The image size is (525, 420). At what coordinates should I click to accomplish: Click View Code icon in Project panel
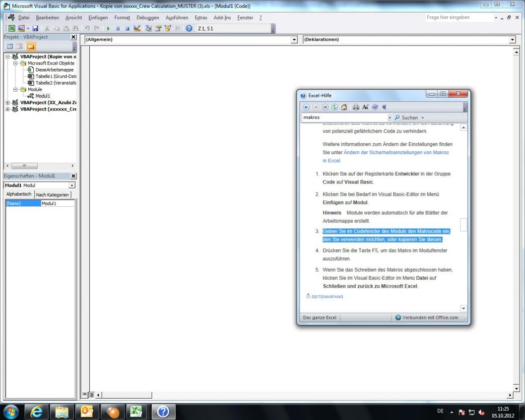[x=10, y=47]
